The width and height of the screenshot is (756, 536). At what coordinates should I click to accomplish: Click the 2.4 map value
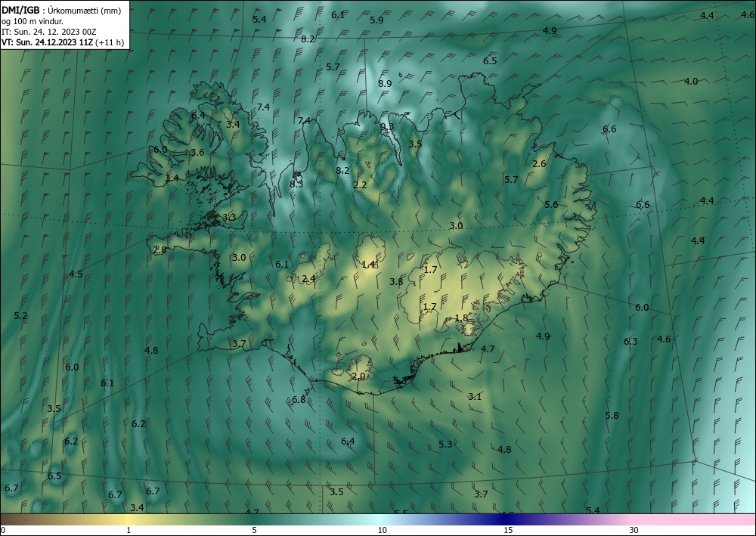coord(308,279)
